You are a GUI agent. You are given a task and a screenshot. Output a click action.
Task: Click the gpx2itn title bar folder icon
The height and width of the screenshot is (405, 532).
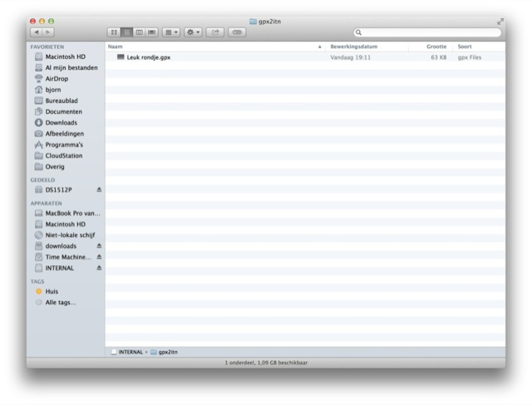[253, 22]
